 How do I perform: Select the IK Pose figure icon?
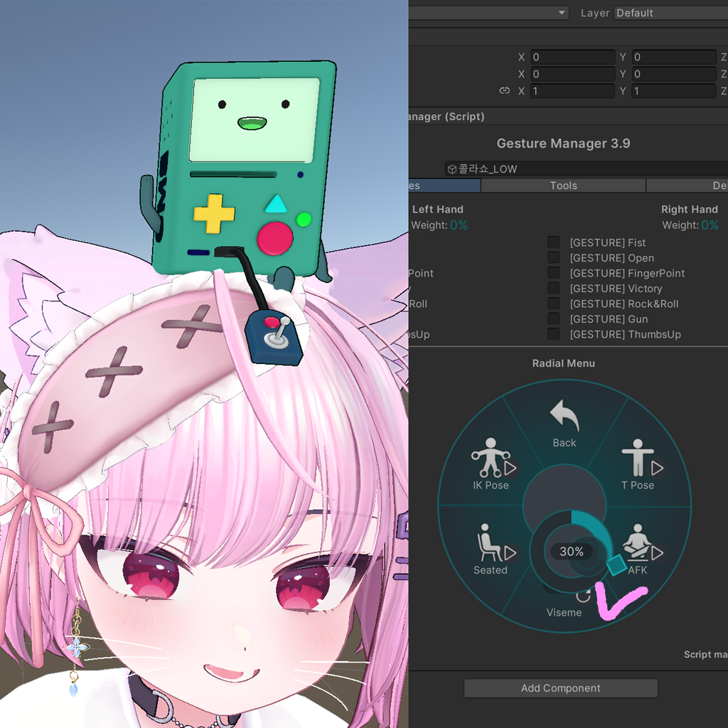pos(491,457)
